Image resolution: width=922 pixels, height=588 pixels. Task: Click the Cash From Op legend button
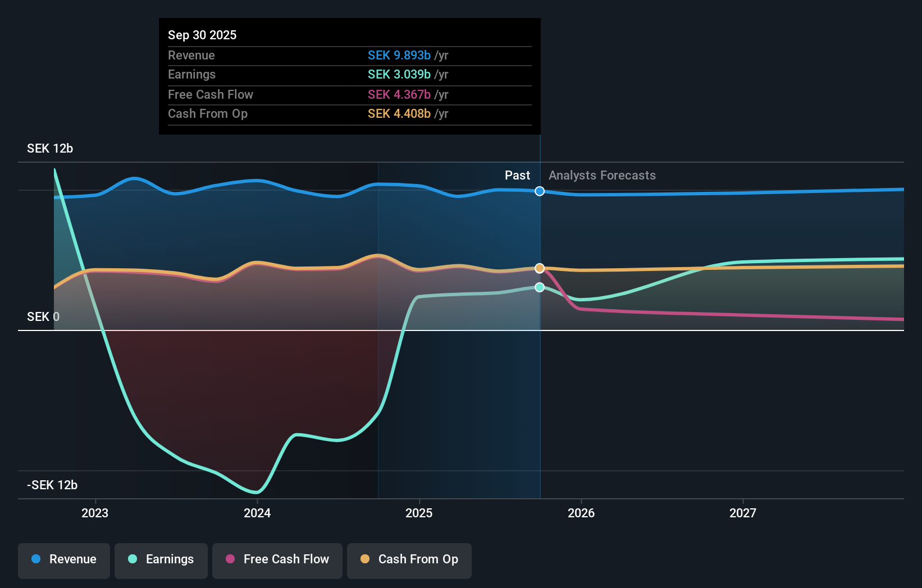[409, 561]
